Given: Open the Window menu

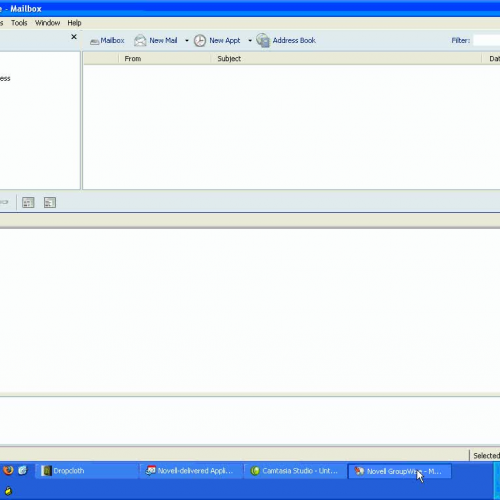Looking at the screenshot, I should pos(47,23).
